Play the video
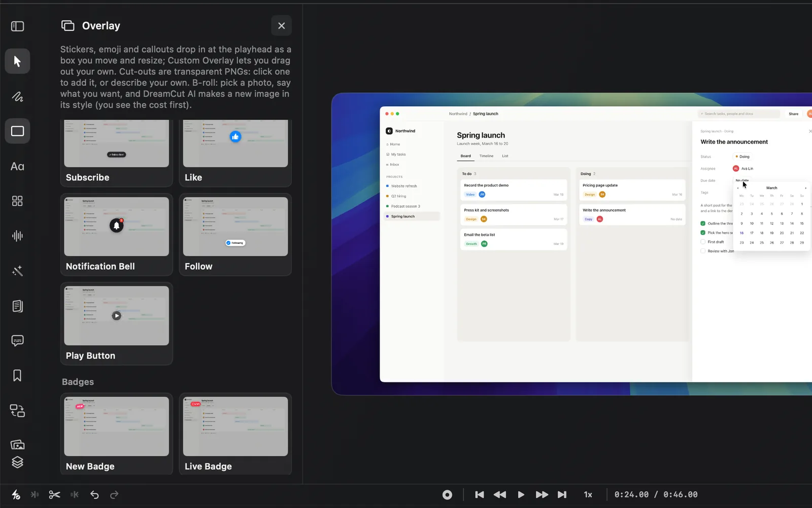Screen dimensions: 812x508 pyautogui.click(x=521, y=494)
